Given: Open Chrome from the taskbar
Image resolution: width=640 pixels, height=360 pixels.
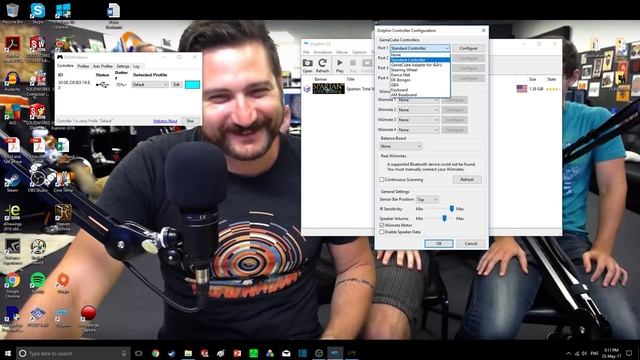Looking at the screenshot, I should [x=156, y=353].
